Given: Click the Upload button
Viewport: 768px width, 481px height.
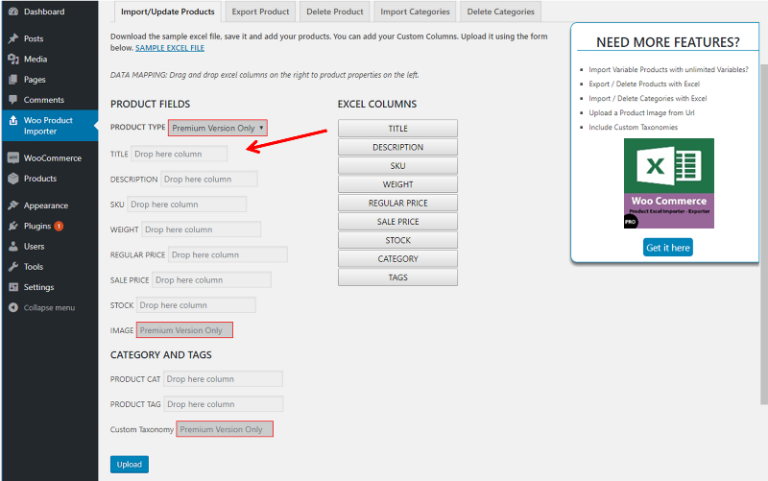Looking at the screenshot, I should [129, 464].
